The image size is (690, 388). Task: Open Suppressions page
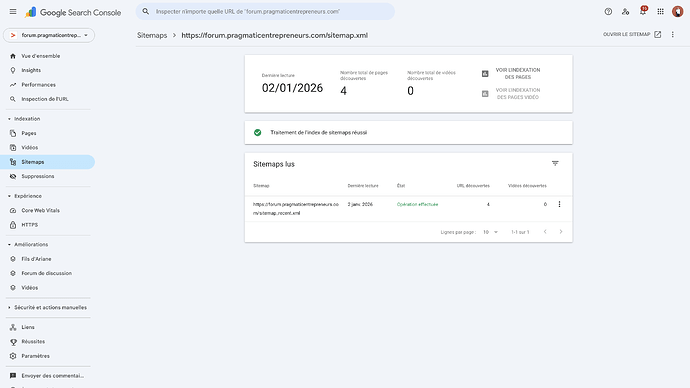48,176
